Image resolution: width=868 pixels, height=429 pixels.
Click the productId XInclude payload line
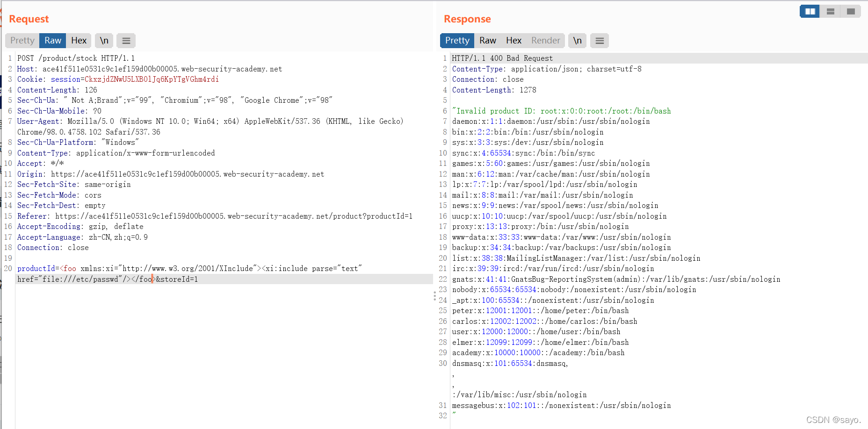(x=189, y=269)
